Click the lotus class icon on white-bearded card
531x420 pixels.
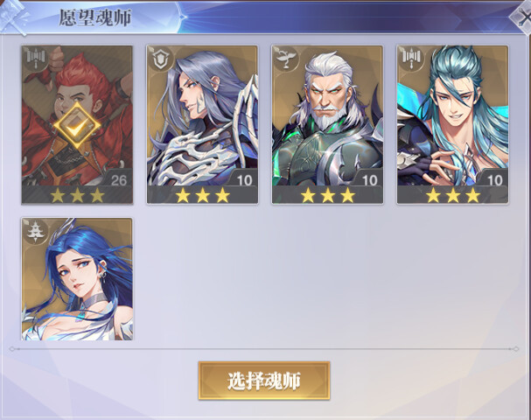[285, 59]
